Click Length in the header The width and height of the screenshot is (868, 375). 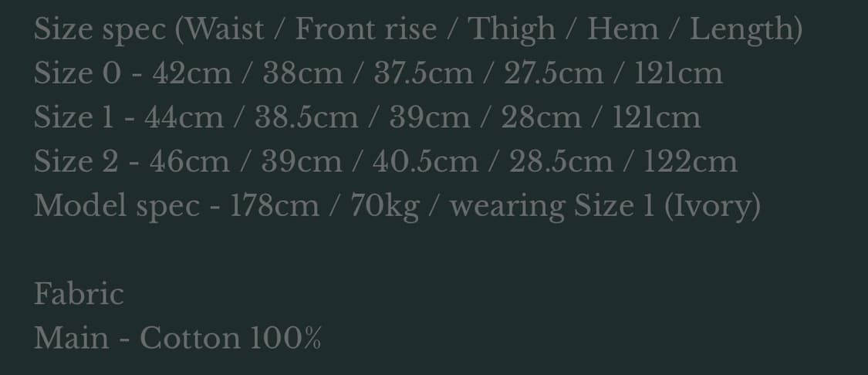tap(741, 30)
